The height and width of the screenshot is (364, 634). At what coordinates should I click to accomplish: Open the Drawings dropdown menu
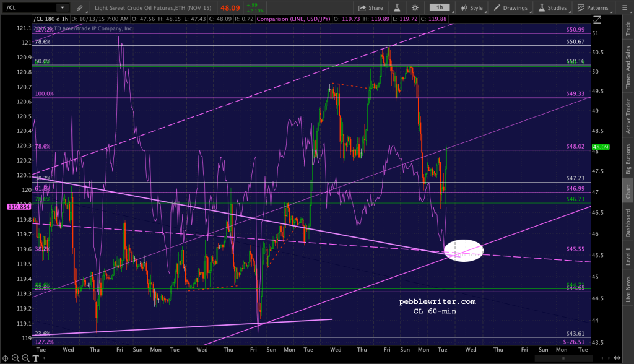pos(511,7)
